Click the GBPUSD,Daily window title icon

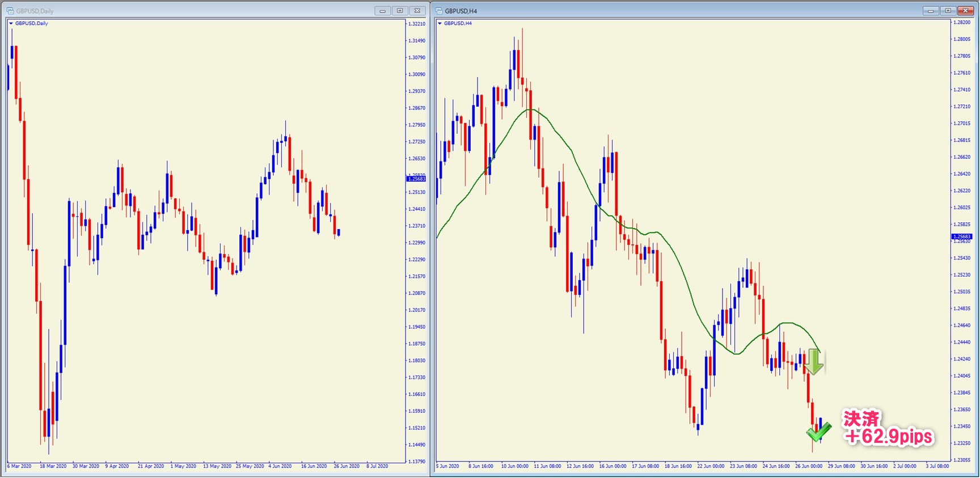coord(10,11)
